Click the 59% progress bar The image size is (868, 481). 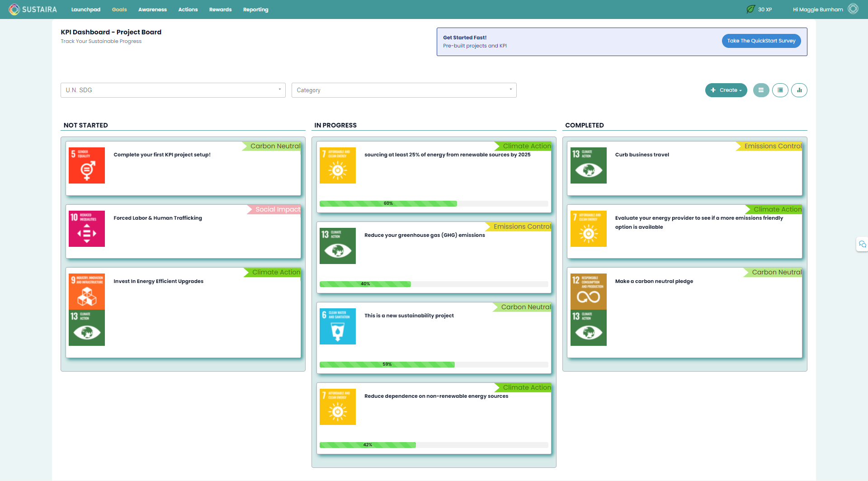(434, 364)
